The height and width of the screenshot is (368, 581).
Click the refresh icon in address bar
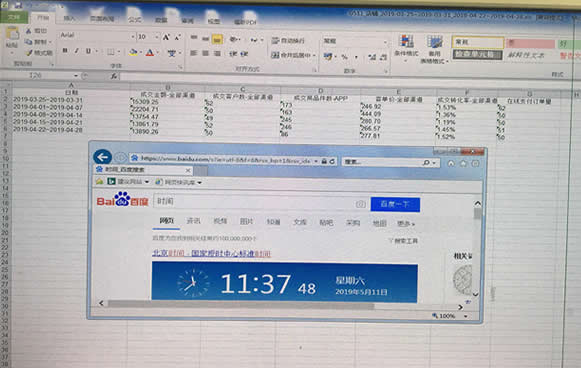332,161
